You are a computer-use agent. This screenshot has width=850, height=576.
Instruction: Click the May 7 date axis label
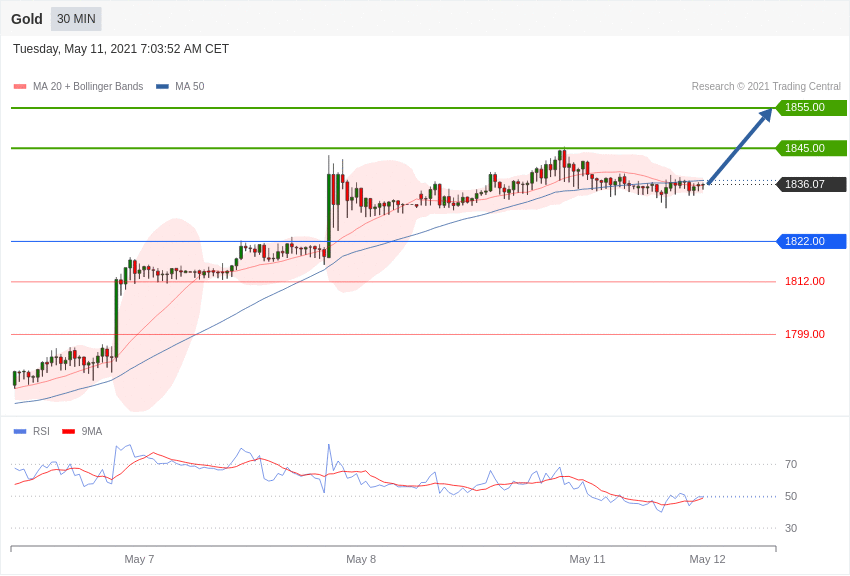click(139, 559)
